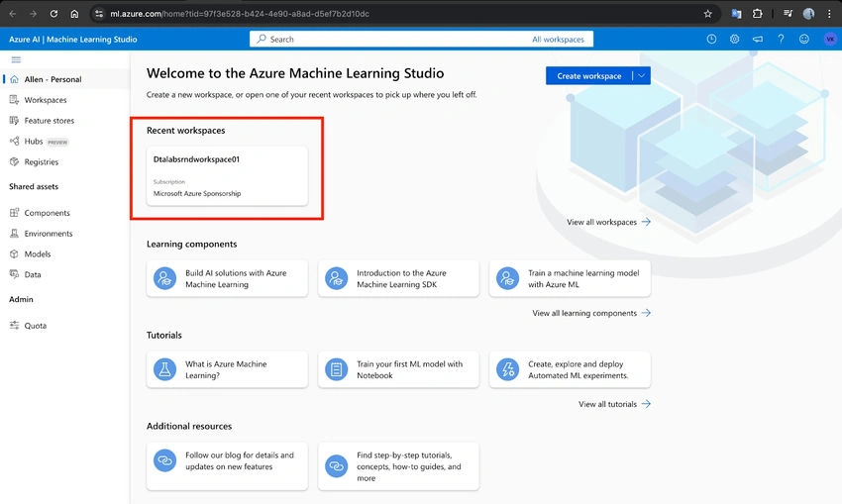Viewport: 842px width, 504px height.
Task: Collapse the sidebar with the hamburger icon
Action: [x=16, y=59]
